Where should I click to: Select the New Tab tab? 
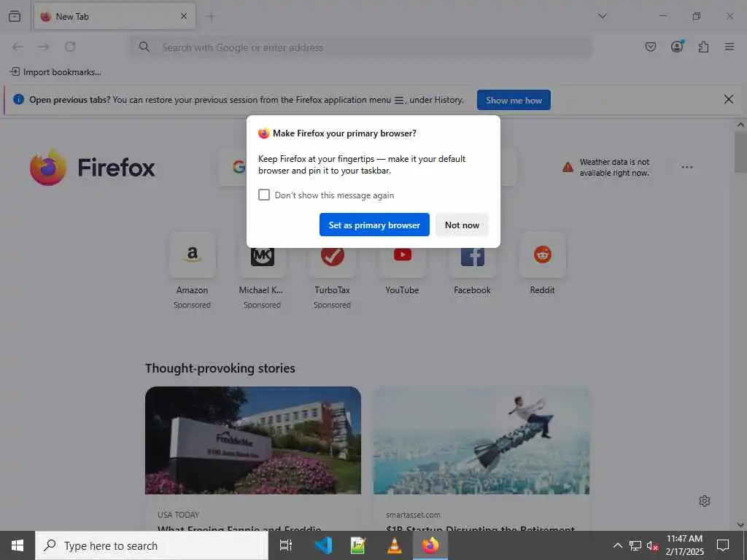click(x=115, y=17)
